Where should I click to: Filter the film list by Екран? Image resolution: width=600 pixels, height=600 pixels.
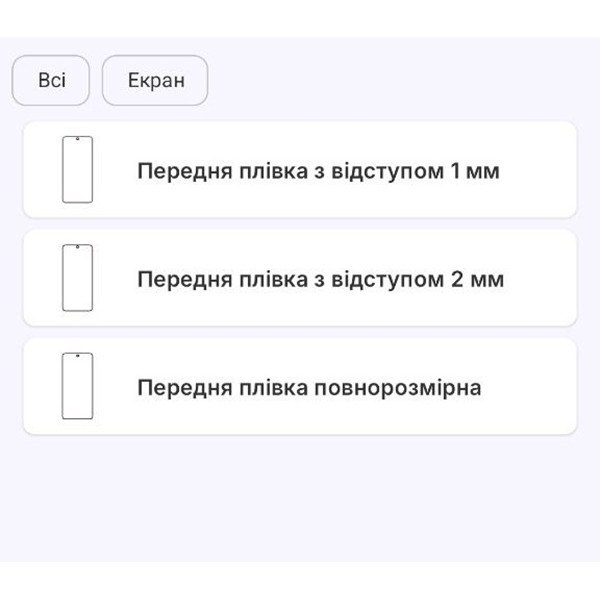coord(155,80)
